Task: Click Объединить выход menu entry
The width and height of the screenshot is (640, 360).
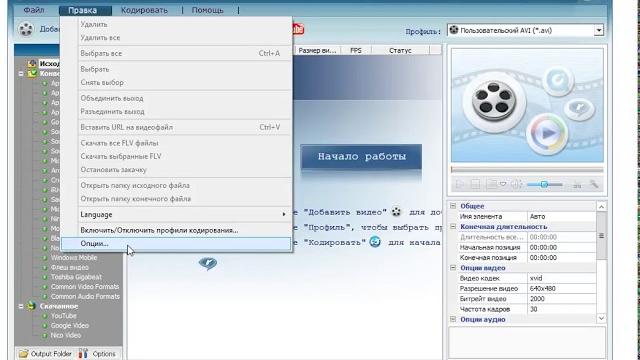Action: [176, 98]
